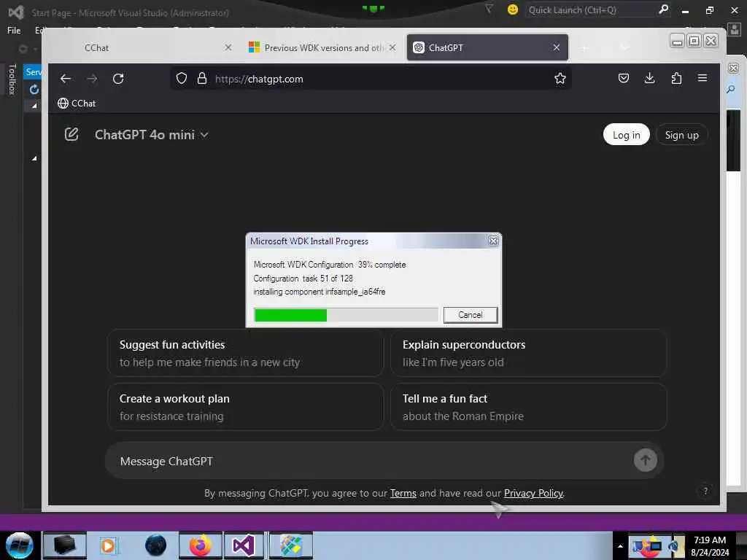The height and width of the screenshot is (560, 747).
Task: Cancel the WDK installation
Action: [x=471, y=315]
